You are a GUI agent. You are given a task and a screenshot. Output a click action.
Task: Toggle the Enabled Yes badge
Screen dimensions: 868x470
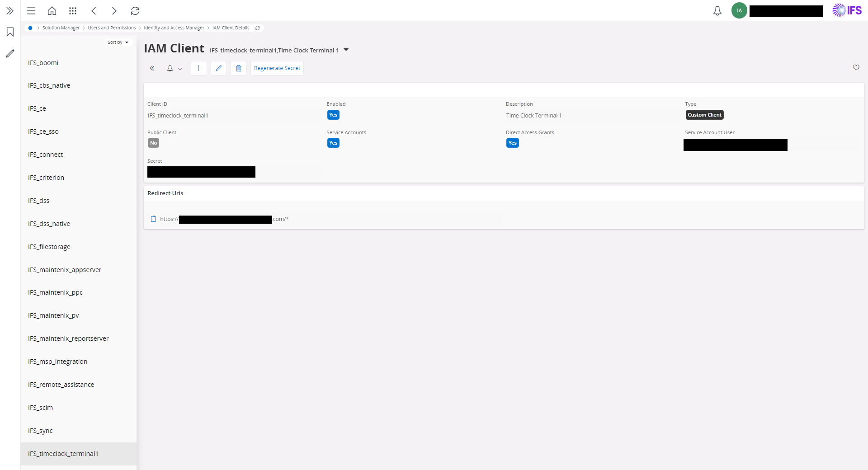pos(333,115)
